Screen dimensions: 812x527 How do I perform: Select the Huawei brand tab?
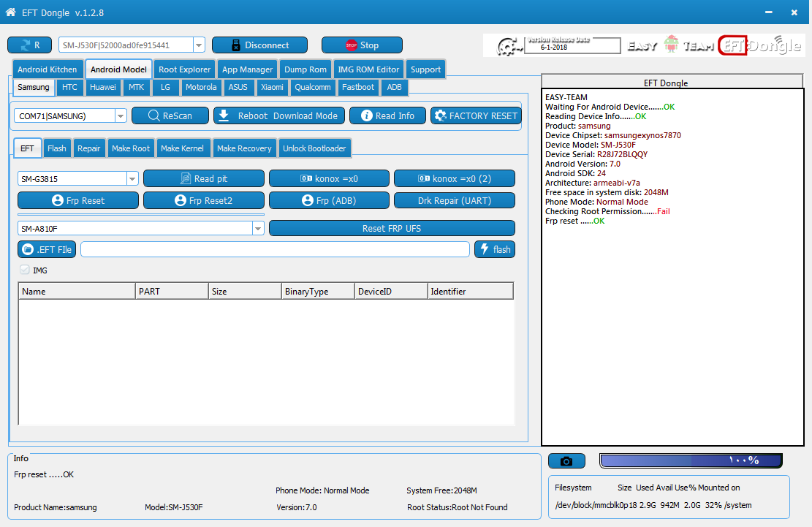(102, 87)
